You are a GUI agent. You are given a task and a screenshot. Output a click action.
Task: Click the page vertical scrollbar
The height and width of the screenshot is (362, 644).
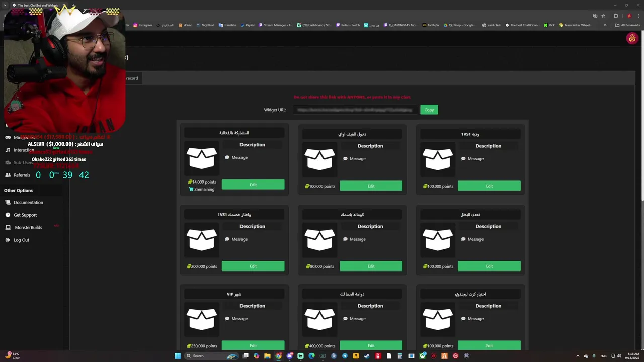642,116
